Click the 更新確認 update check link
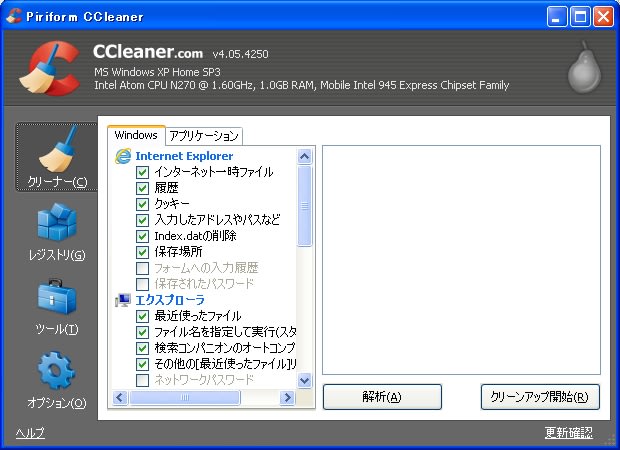The image size is (620, 450). (x=569, y=433)
